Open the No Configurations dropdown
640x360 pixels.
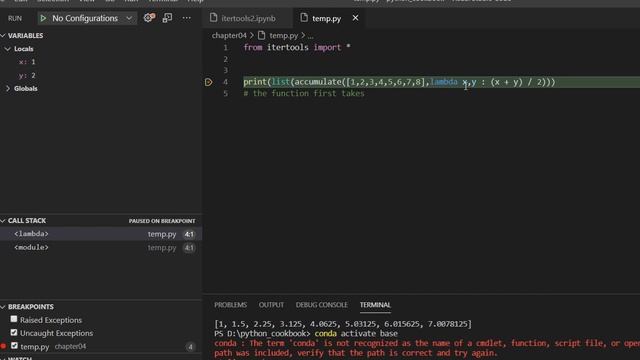(88, 18)
